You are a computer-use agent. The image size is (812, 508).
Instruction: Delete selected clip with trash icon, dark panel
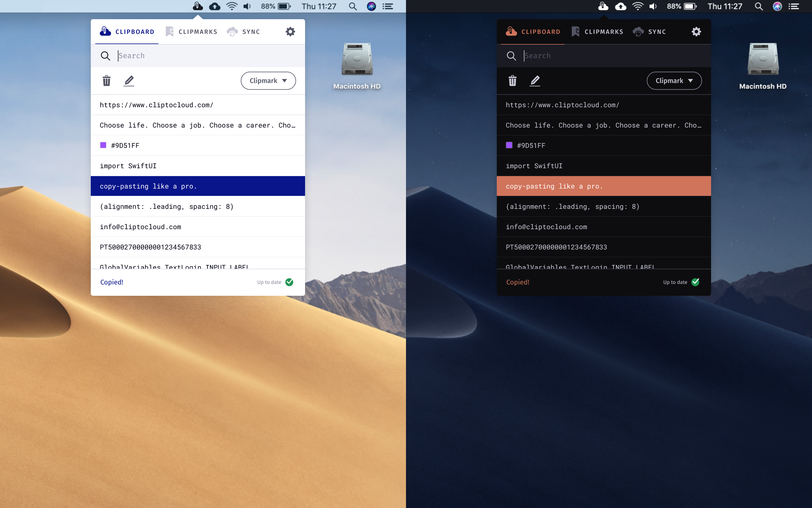(x=512, y=81)
